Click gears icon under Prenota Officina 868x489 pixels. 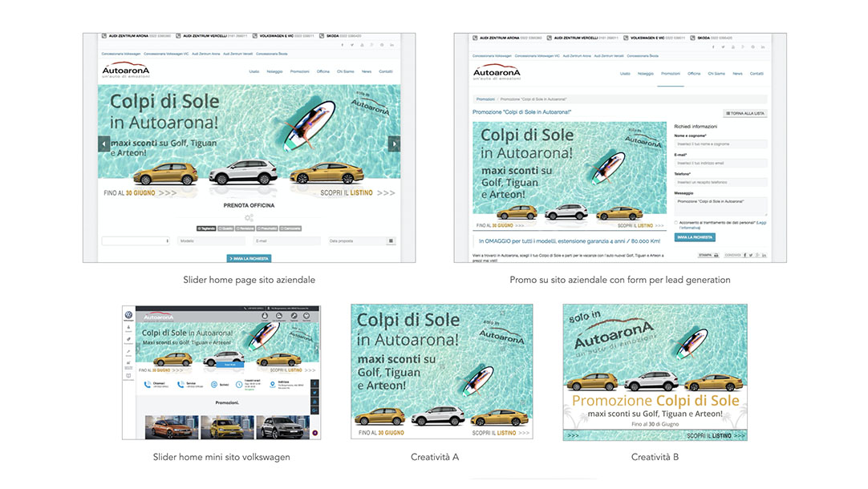pyautogui.click(x=249, y=218)
